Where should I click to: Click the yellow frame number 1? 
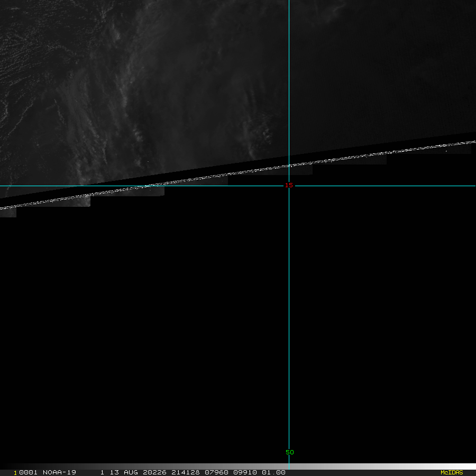click(x=15, y=473)
